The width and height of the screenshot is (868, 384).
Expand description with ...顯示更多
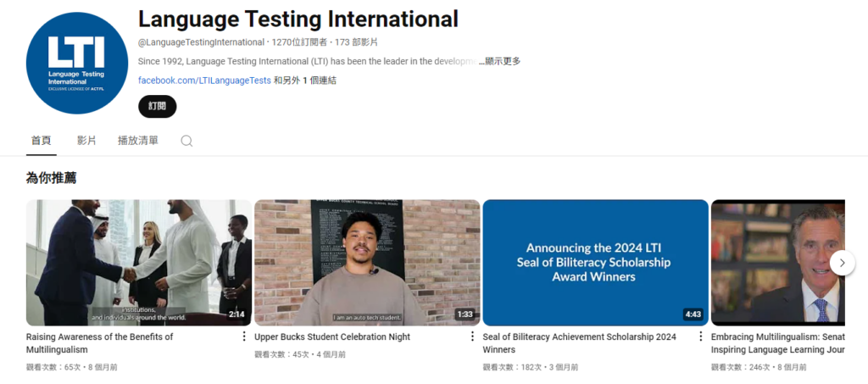point(499,61)
